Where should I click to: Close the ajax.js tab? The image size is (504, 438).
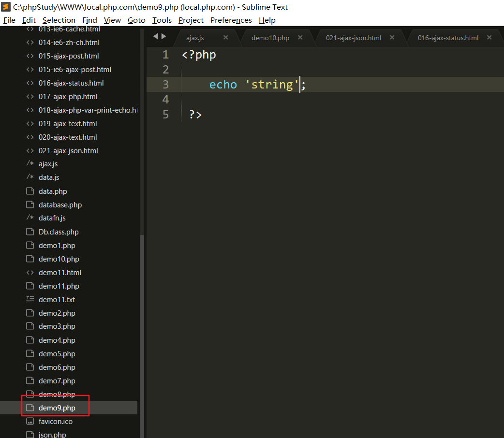[225, 38]
